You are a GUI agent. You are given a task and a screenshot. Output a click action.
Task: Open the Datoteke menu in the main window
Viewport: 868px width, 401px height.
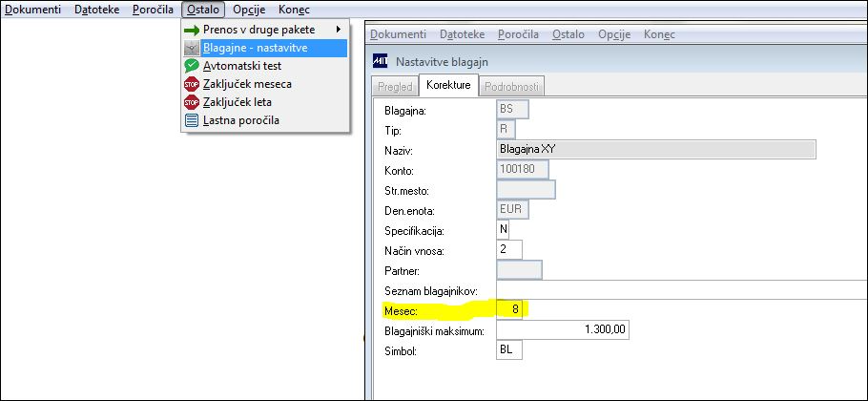(x=97, y=10)
